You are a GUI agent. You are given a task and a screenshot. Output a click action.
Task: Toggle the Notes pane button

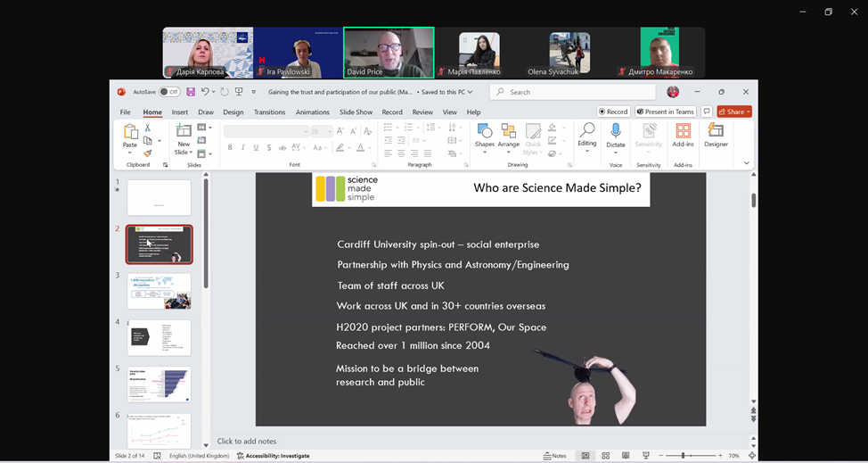coord(555,456)
